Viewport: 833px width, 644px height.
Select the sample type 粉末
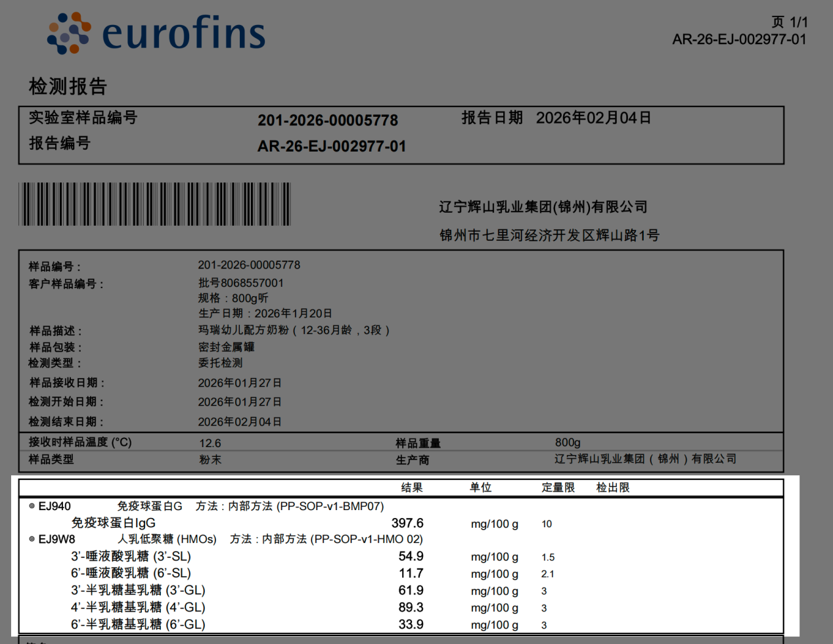[210, 460]
